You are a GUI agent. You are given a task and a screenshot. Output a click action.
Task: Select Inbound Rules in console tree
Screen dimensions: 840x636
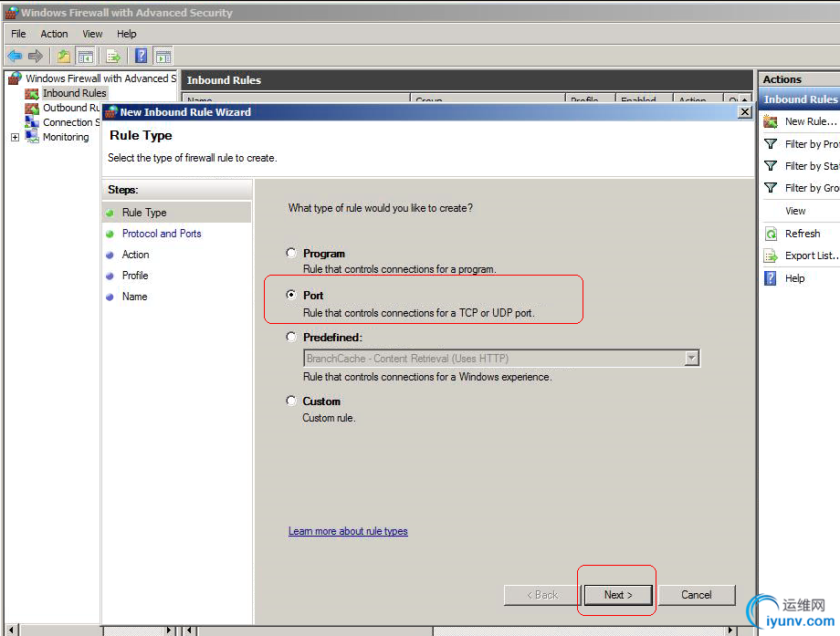point(75,93)
